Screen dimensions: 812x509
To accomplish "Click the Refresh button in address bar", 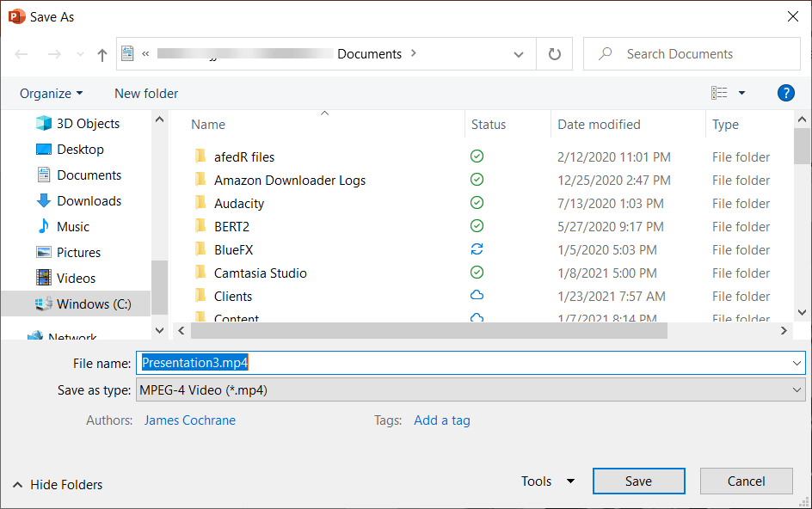I will point(555,54).
